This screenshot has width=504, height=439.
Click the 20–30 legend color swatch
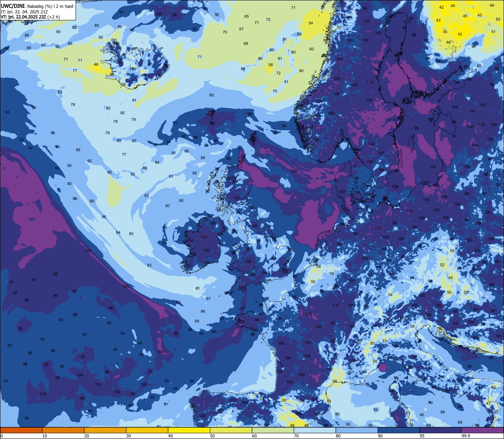(x=105, y=430)
